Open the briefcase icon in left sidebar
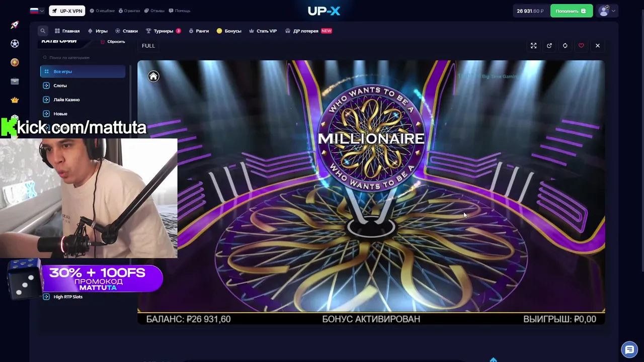 click(x=15, y=81)
